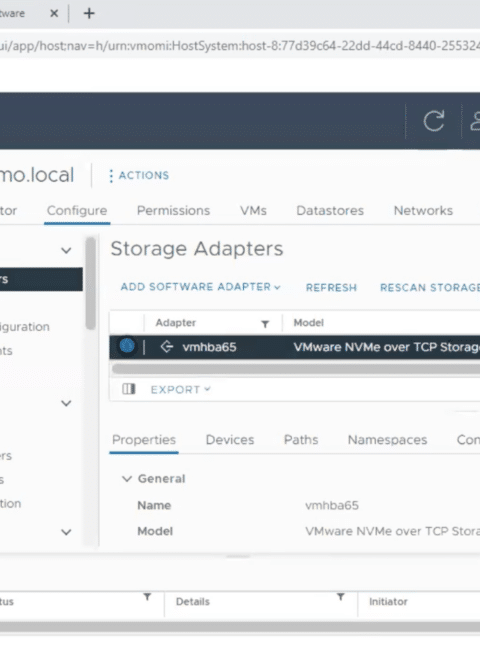Filter the Details column in recent tasks

341,597
